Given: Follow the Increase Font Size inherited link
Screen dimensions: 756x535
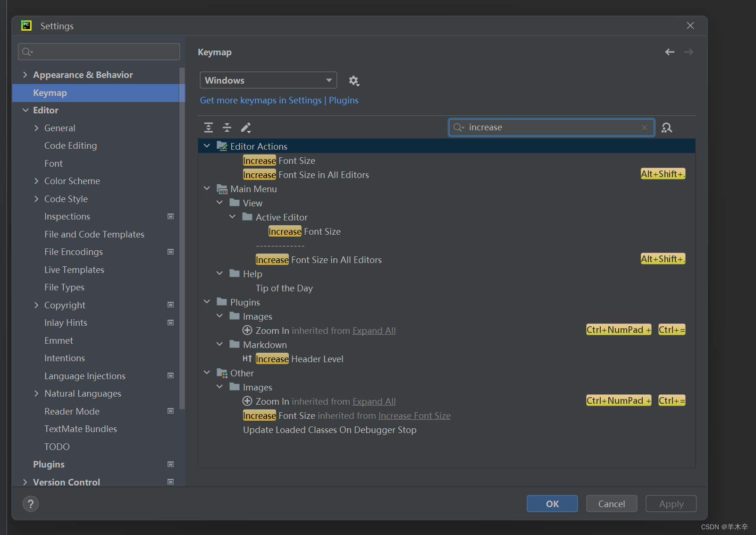Looking at the screenshot, I should (x=414, y=416).
